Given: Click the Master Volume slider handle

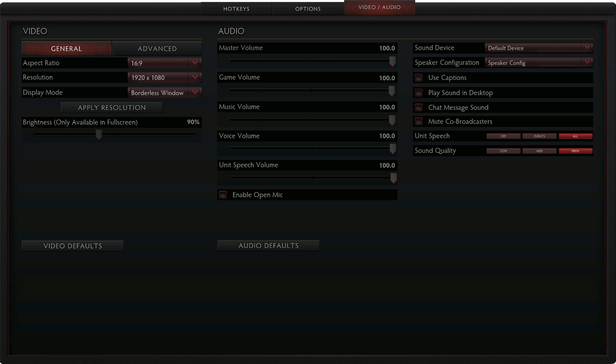Looking at the screenshot, I should 393,61.
